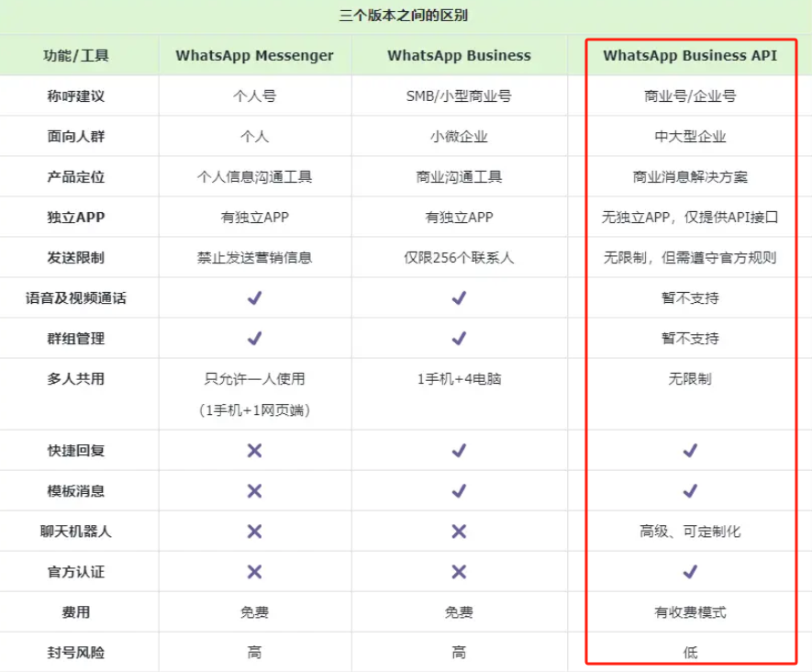Select the 发送限制 row label
This screenshot has width=812, height=672.
pos(76,257)
